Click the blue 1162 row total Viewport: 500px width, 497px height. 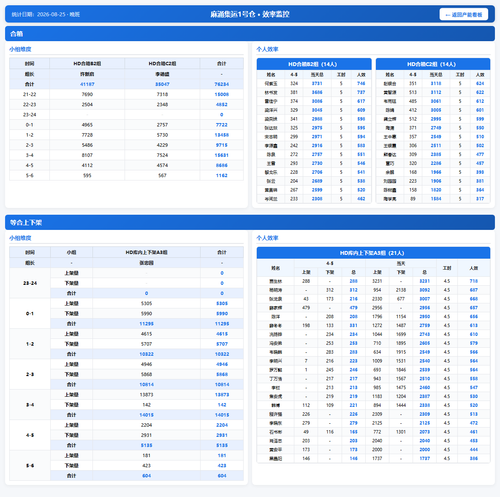click(222, 175)
